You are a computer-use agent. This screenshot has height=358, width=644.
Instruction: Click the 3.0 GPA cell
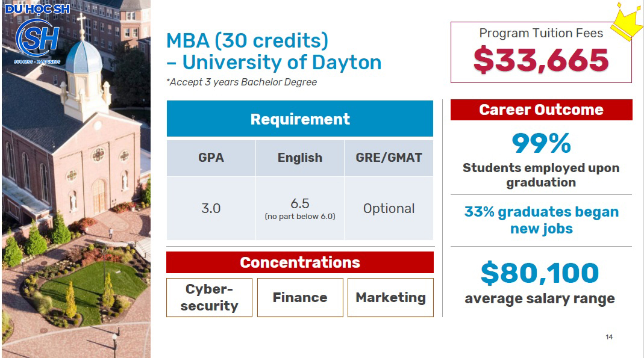(211, 208)
